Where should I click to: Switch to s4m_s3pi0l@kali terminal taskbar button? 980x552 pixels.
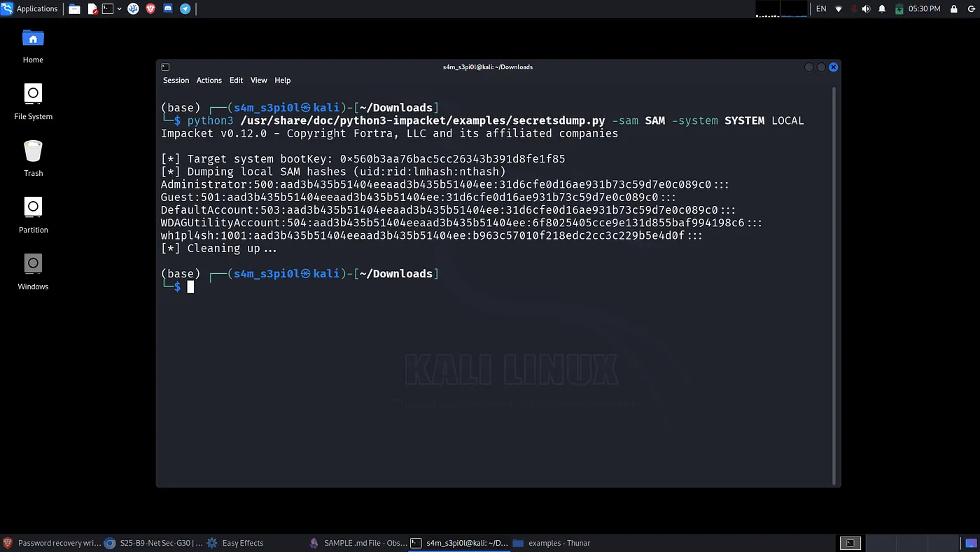point(461,543)
